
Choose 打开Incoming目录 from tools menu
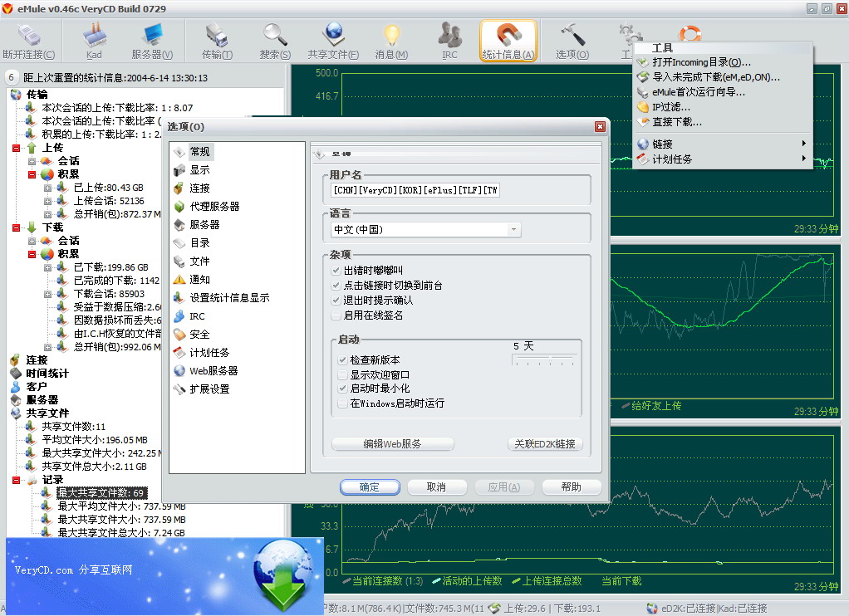coord(723,62)
